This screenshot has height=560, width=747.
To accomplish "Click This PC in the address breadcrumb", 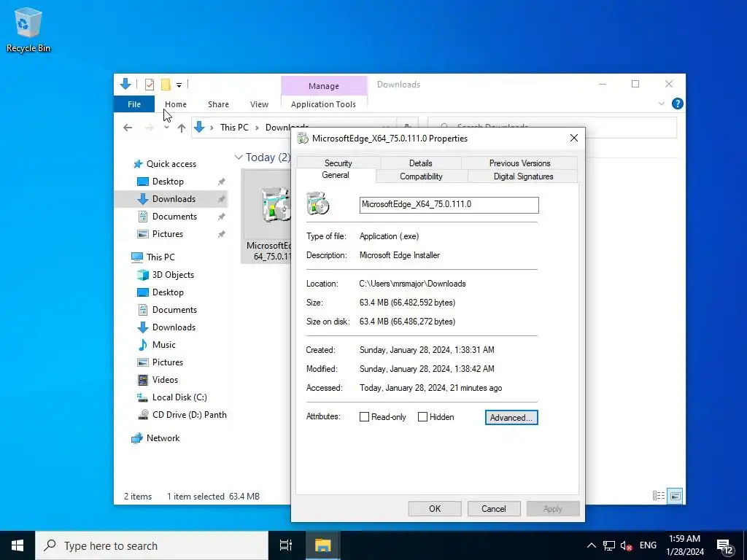I will pyautogui.click(x=234, y=128).
